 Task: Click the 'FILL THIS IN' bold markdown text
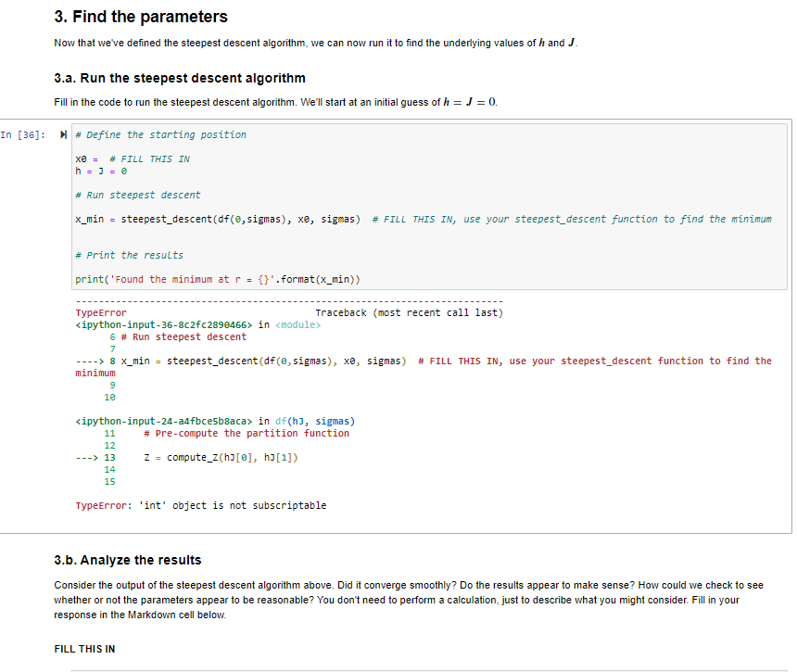84,649
